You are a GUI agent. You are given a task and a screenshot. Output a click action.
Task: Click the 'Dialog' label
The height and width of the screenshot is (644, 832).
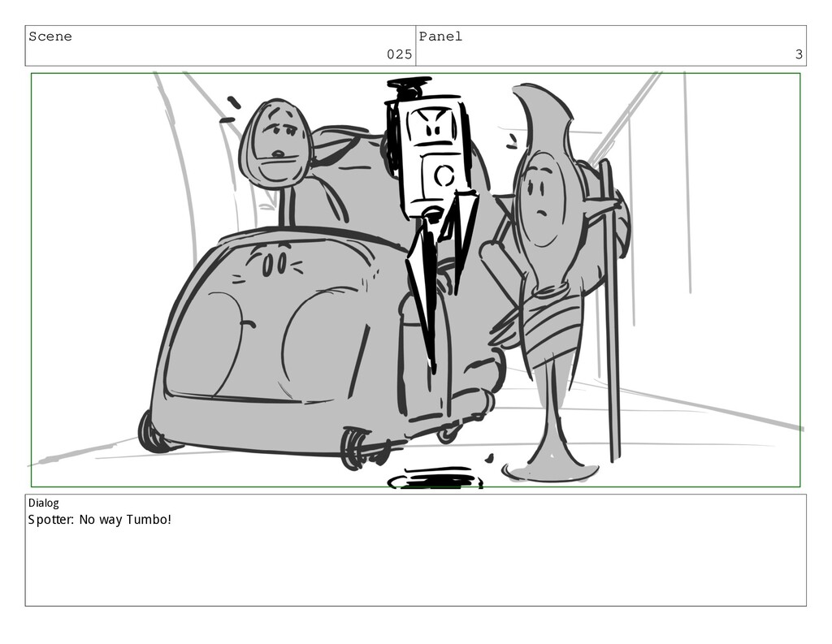(x=44, y=503)
